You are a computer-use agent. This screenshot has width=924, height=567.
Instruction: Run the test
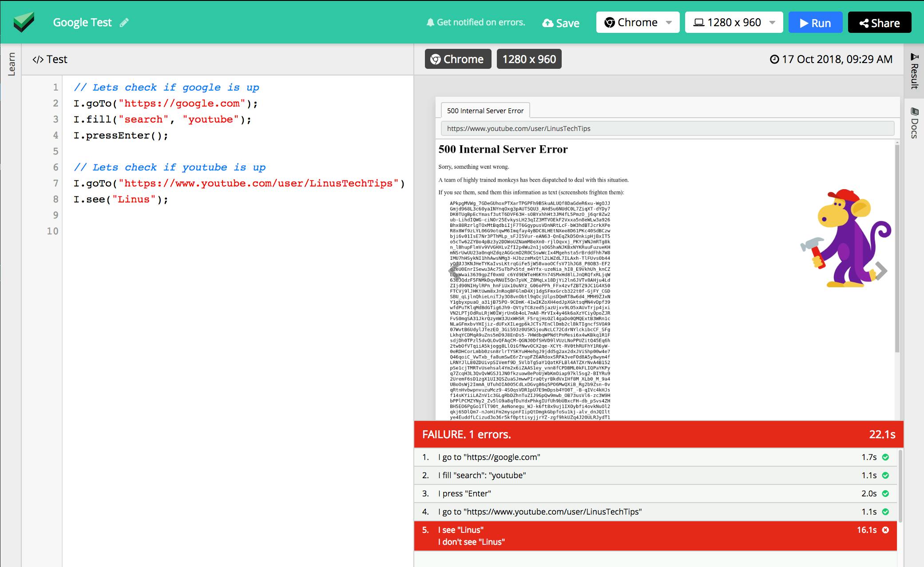pyautogui.click(x=815, y=22)
